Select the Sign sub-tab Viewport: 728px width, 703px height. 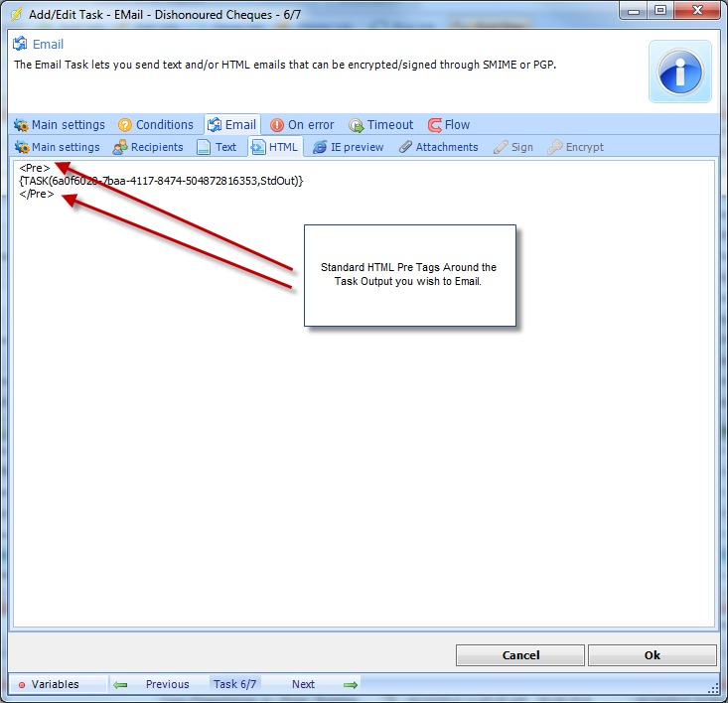tap(512, 147)
